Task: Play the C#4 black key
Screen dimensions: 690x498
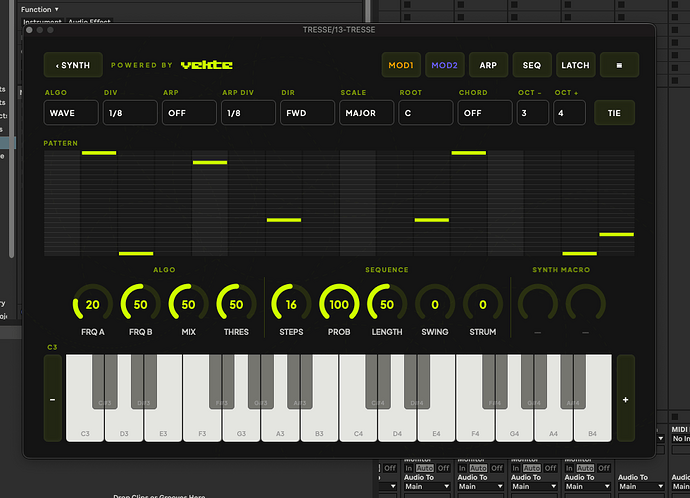Action: 378,382
